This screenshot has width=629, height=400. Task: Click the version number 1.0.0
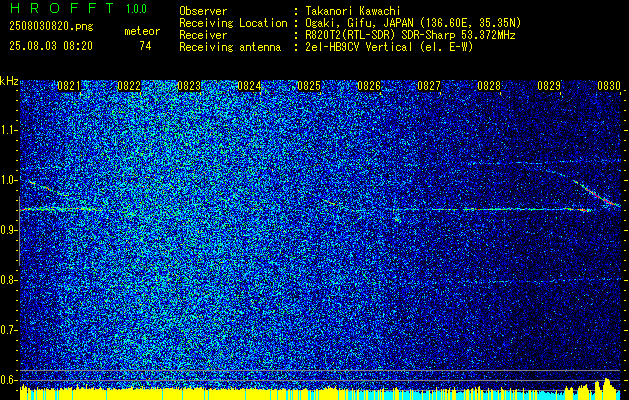click(x=136, y=9)
